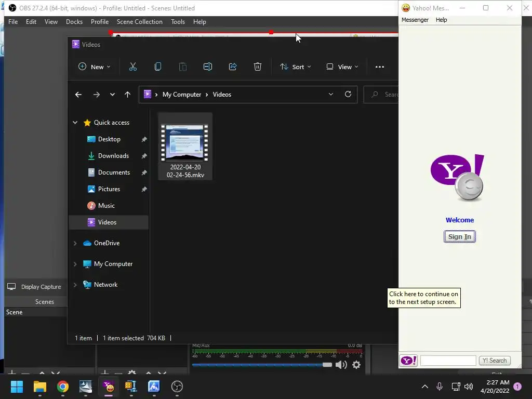Select Documents in Quick access

coord(109,172)
